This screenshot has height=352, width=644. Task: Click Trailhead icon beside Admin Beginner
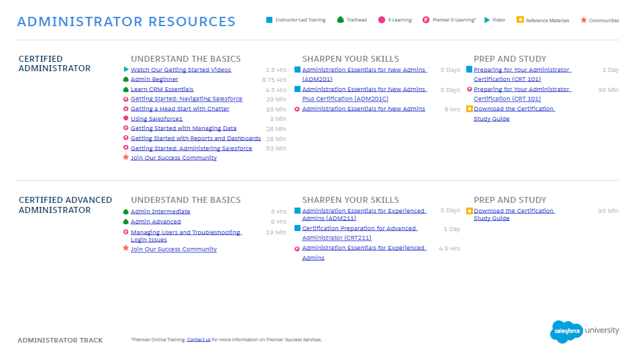click(x=126, y=79)
